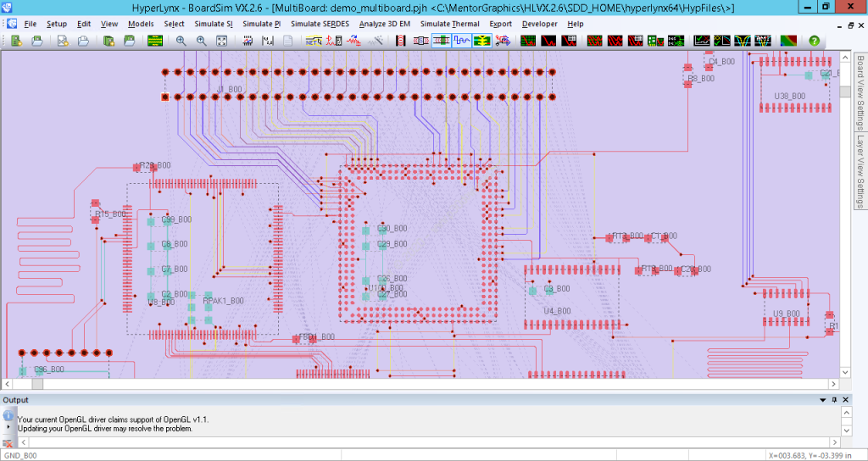The height and width of the screenshot is (461, 868).
Task: Click the thermal color map icon
Action: click(789, 41)
